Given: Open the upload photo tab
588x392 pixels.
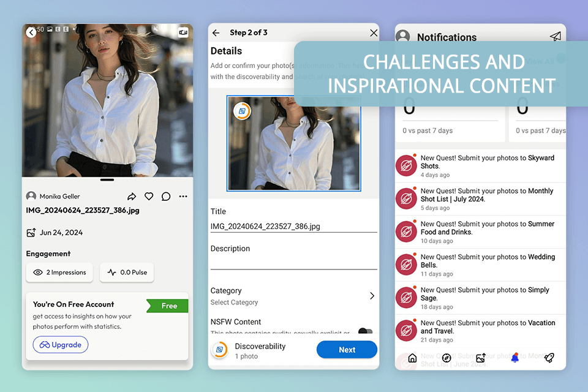Looking at the screenshot, I should tap(481, 358).
